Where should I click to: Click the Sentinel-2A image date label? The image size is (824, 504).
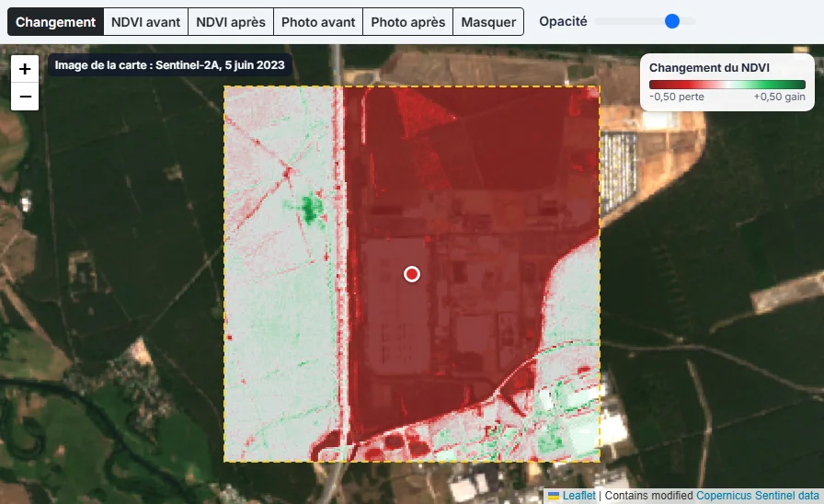click(x=170, y=65)
